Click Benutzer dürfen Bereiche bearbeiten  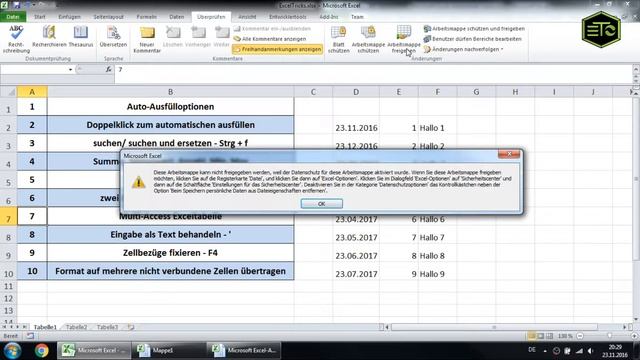pyautogui.click(x=473, y=39)
